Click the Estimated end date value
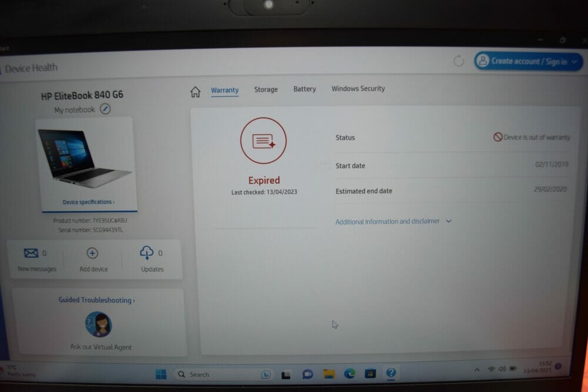588x392 pixels. [550, 189]
